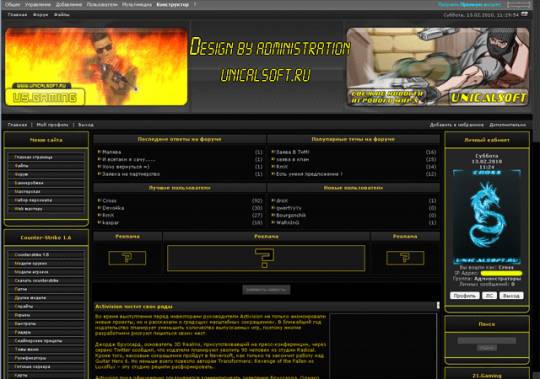540x379 pixels.
Task: Click the search input field in Поиск panel
Action: tap(487, 341)
